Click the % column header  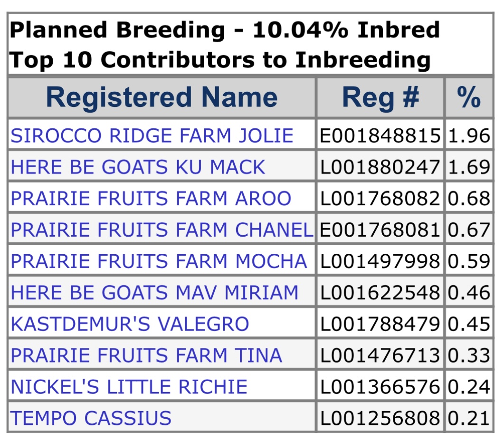(469, 97)
